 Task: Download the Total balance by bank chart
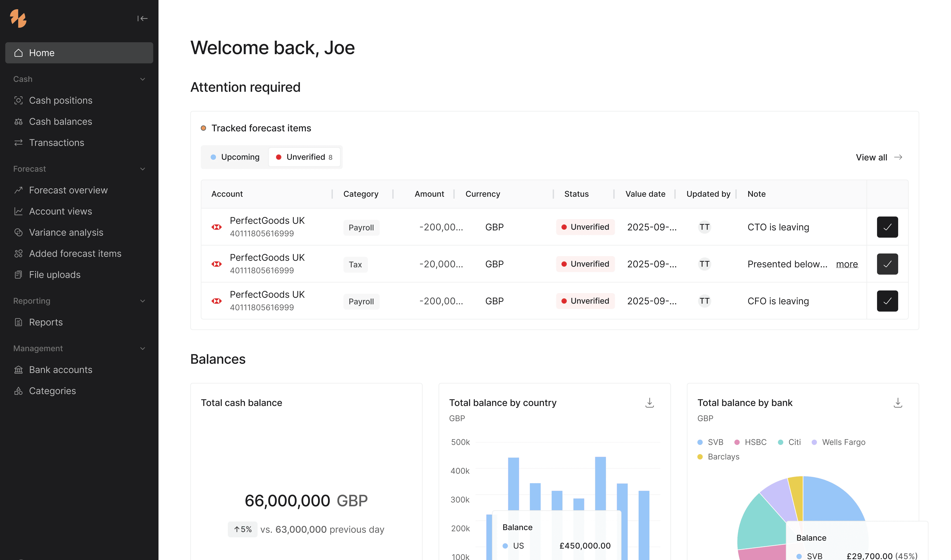tap(897, 403)
